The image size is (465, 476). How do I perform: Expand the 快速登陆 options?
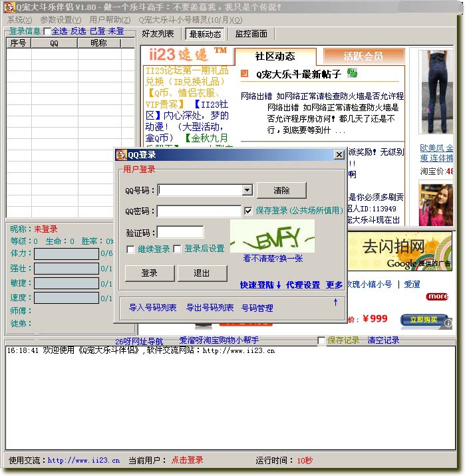pos(261,285)
